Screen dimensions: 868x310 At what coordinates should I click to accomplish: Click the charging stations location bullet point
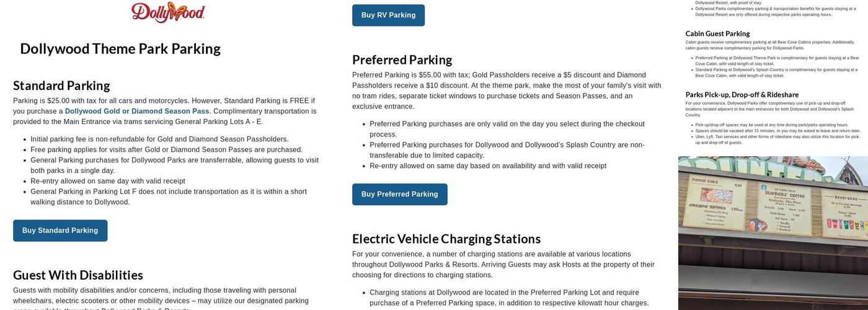point(509,298)
